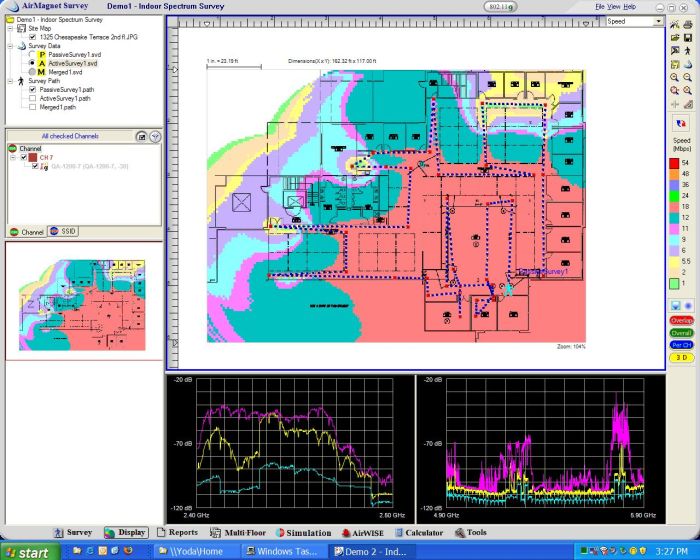Open the Survey tab at bottom
700x560 pixels.
point(73,532)
